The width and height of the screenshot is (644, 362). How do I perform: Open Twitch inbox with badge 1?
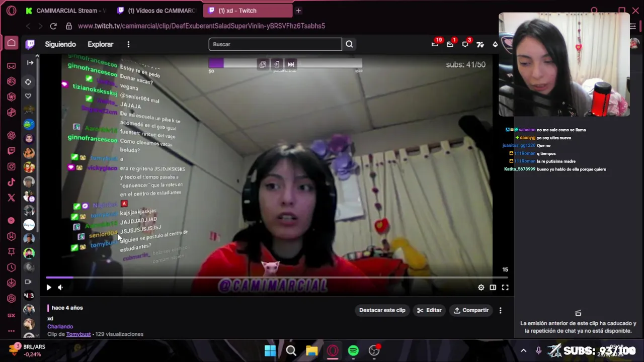450,44
